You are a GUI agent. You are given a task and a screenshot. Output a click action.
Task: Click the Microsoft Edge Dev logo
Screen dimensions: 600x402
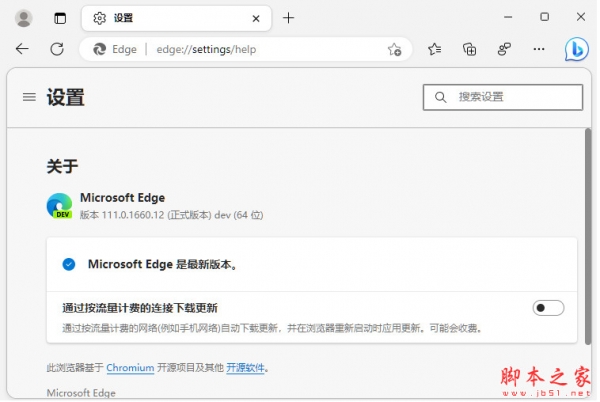click(59, 206)
